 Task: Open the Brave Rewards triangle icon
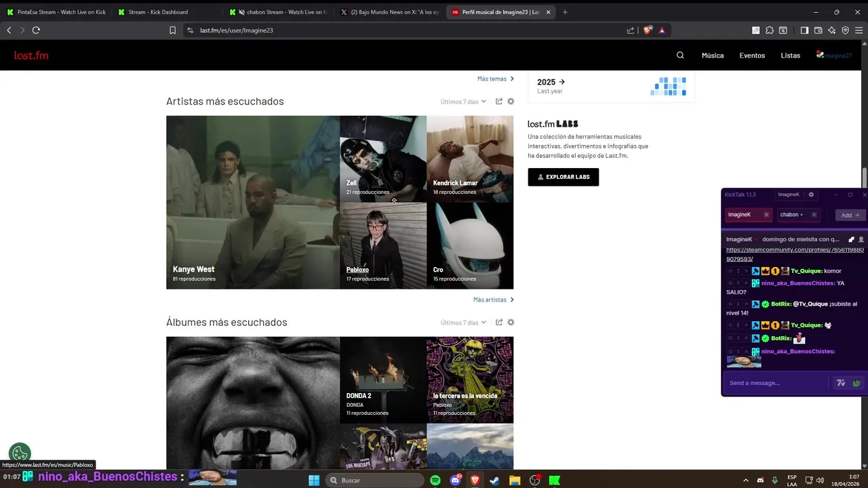pyautogui.click(x=662, y=30)
